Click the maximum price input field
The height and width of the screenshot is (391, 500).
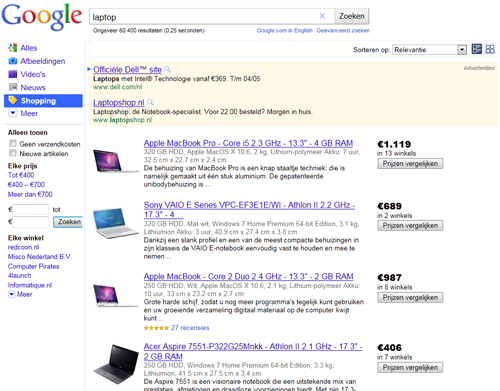click(31, 222)
